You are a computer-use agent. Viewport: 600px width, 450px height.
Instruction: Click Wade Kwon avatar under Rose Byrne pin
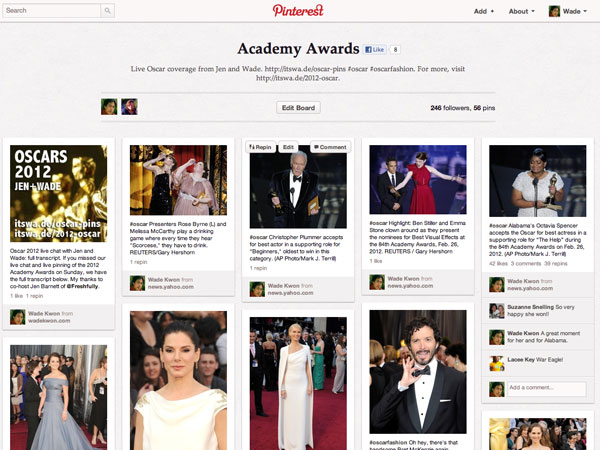tap(137, 283)
